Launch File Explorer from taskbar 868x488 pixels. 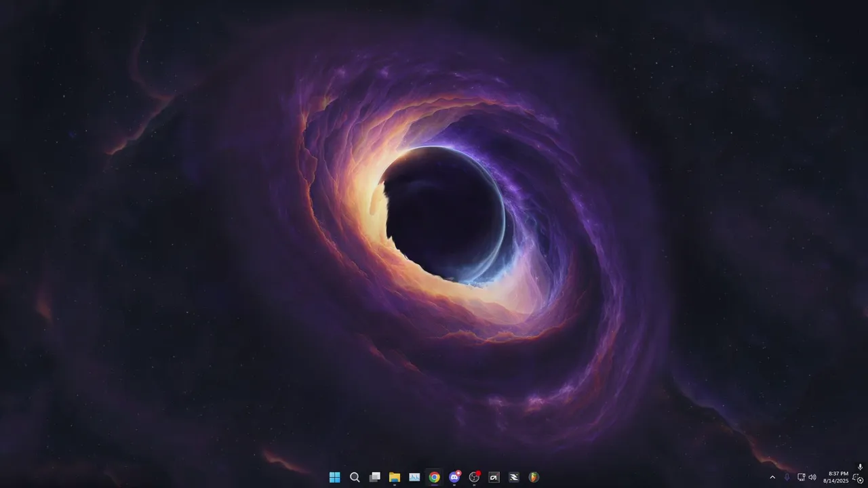pos(395,477)
